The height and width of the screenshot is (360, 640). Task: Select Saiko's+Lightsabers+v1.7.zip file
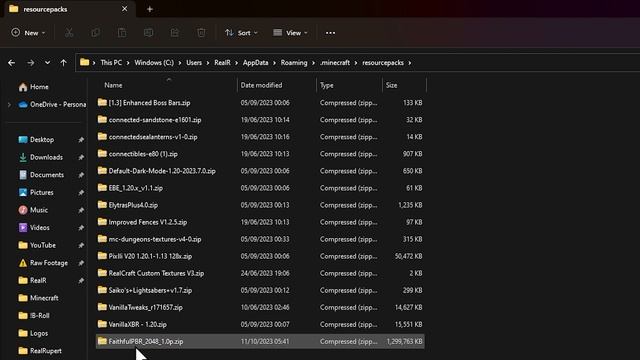(260, 290)
